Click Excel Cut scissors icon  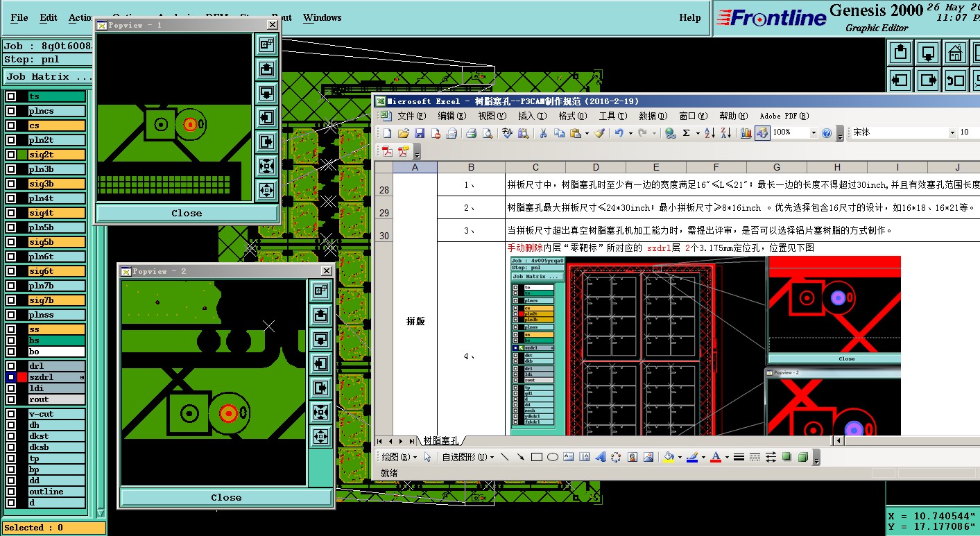click(543, 133)
